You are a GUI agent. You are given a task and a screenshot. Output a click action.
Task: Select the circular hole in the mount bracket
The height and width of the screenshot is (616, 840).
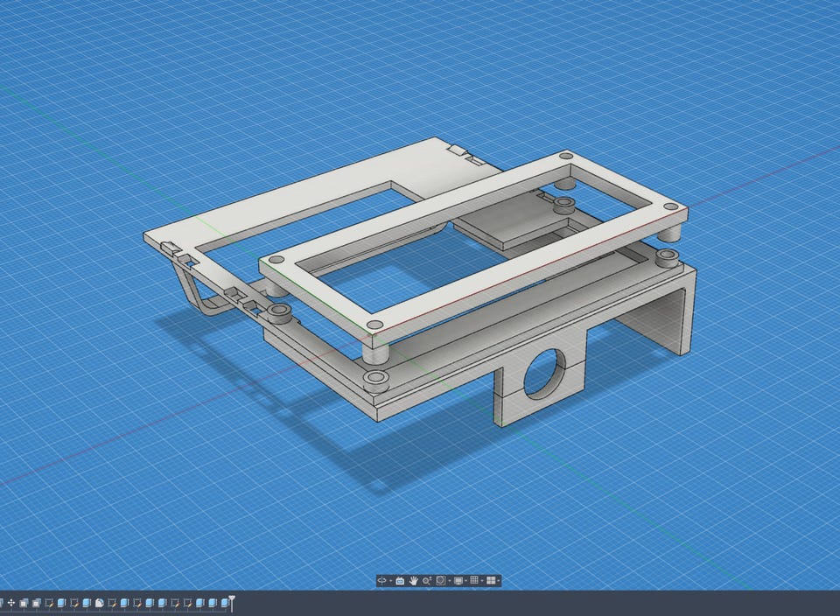click(x=544, y=373)
